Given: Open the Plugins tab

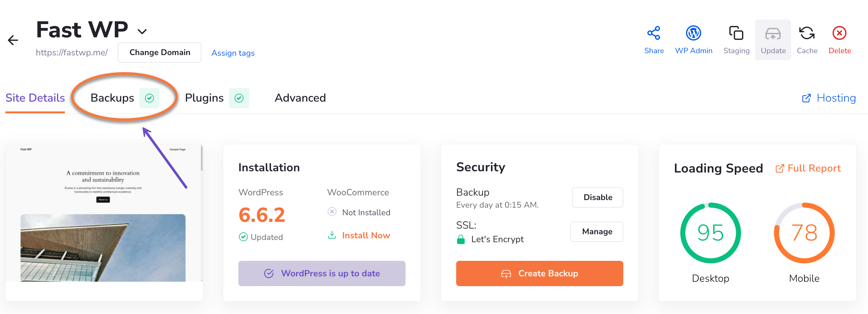Looking at the screenshot, I should pyautogui.click(x=204, y=98).
